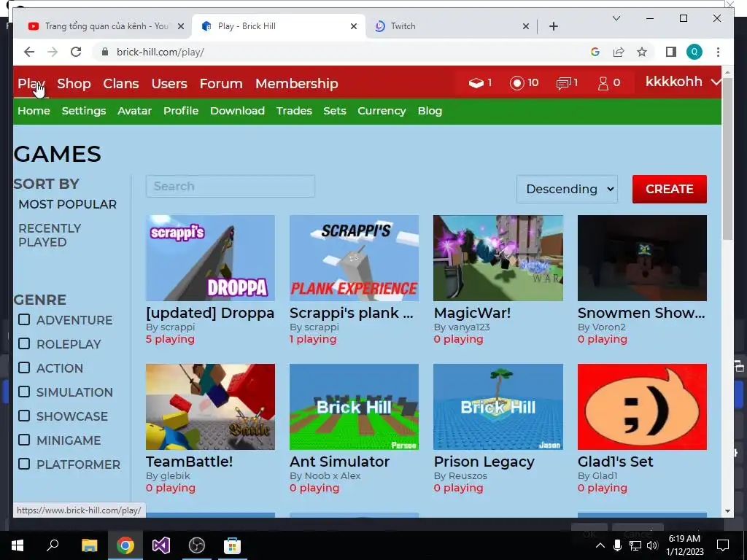Open the Download link in green bar
Screen dimensions: 747x560
click(237, 111)
